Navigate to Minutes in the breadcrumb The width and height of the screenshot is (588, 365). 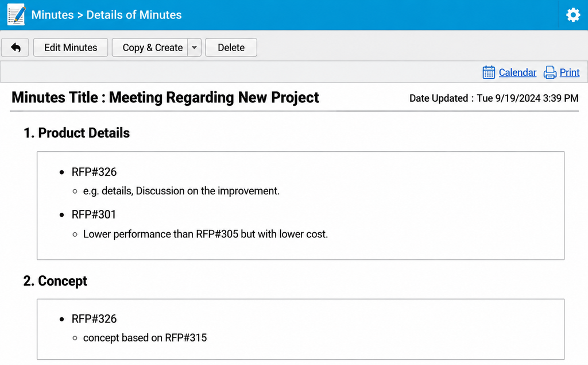pos(52,15)
